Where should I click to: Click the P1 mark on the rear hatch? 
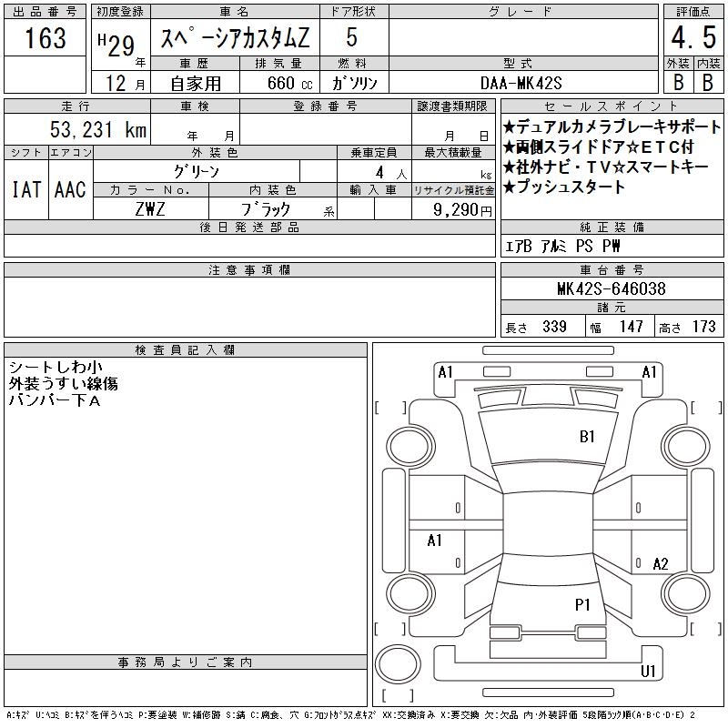(582, 604)
